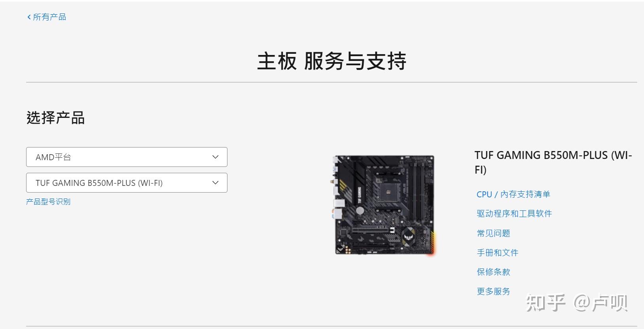Image resolution: width=644 pixels, height=329 pixels.
Task: Open the TUF GAMING B550M-PLUS model dropdown
Action: 127,183
